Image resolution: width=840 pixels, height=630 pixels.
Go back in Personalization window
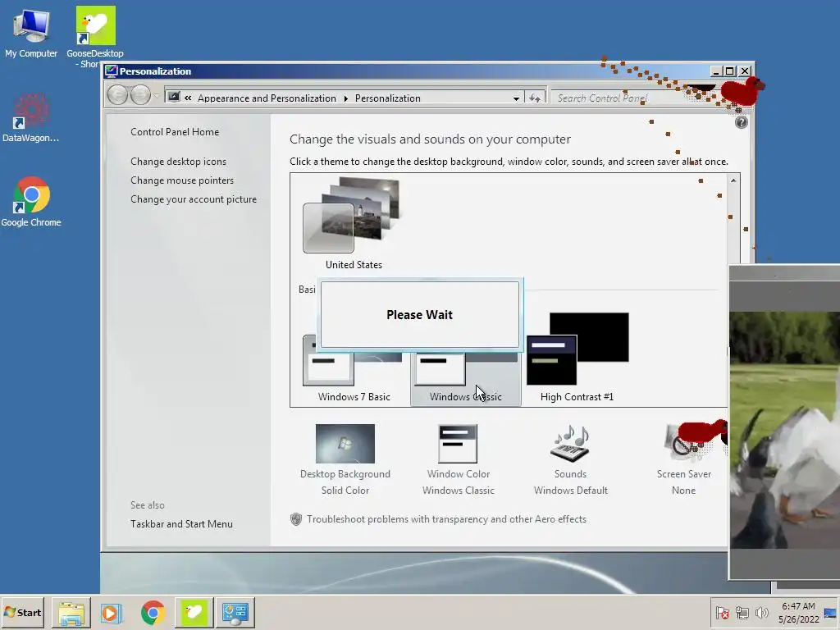pos(117,95)
